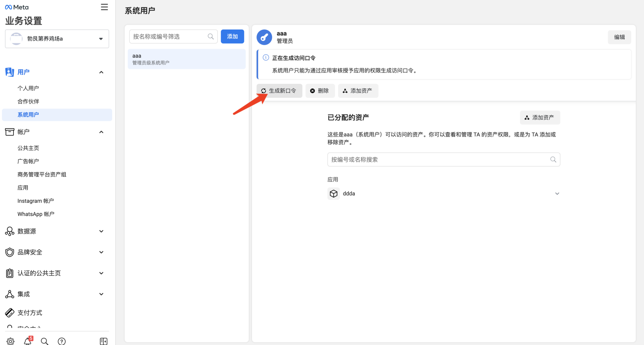Expand the 数据源 section
This screenshot has width=644, height=345.
pos(101,231)
